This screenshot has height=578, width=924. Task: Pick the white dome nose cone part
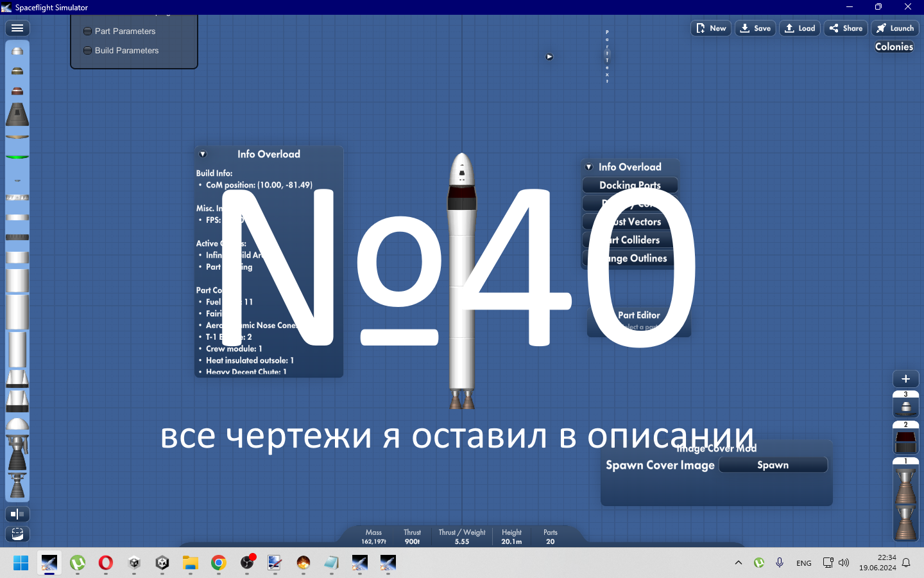[17, 424]
